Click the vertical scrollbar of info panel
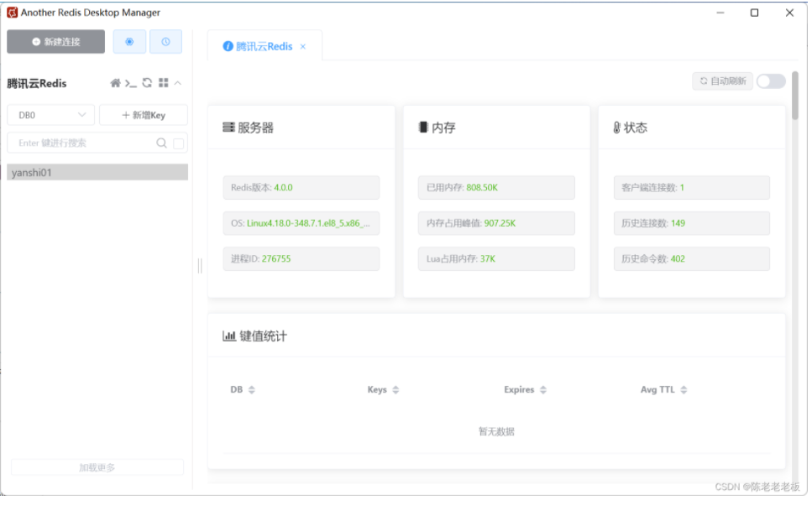The image size is (812, 516). click(795, 96)
